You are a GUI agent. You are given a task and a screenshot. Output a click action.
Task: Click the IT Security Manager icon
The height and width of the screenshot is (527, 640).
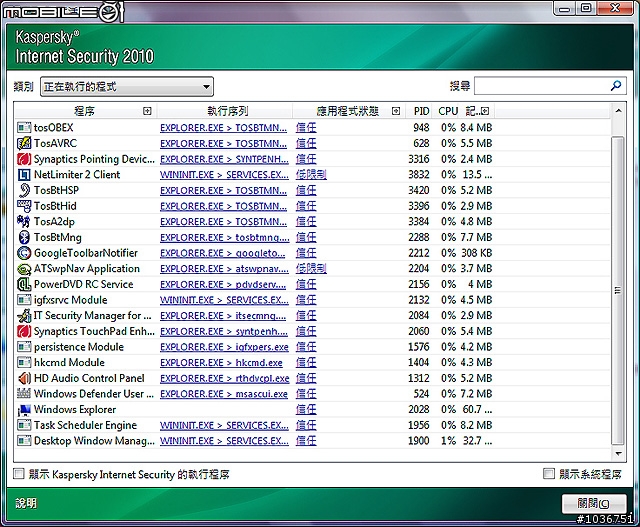[24, 316]
